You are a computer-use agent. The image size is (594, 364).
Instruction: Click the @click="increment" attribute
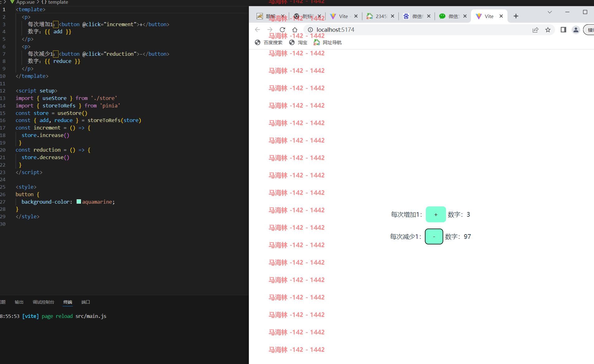pos(110,24)
